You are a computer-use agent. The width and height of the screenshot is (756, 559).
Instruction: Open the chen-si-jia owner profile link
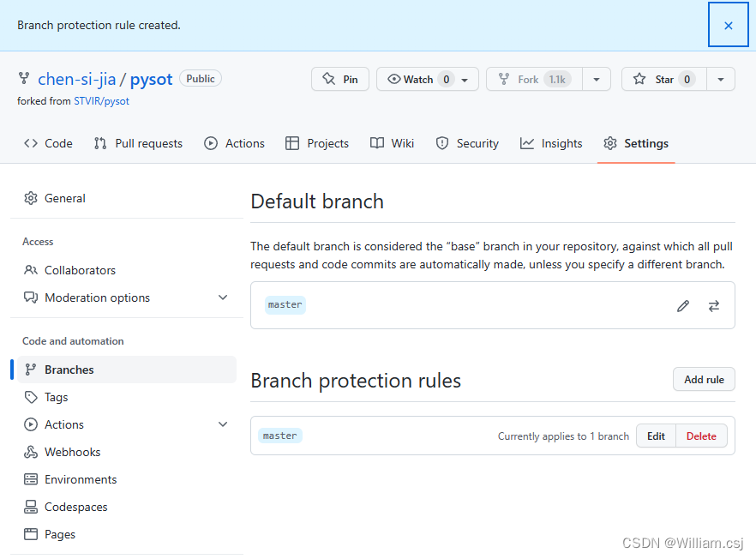76,79
